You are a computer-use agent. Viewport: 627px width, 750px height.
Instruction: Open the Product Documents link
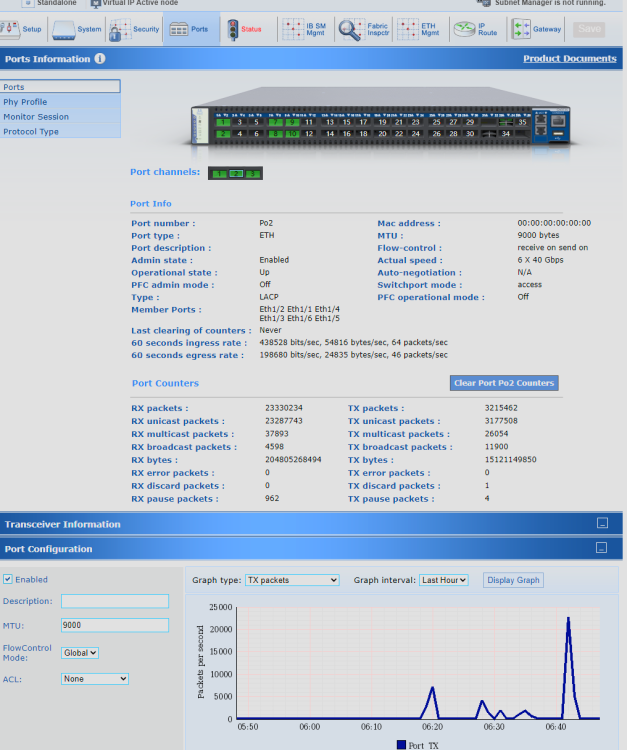click(570, 58)
